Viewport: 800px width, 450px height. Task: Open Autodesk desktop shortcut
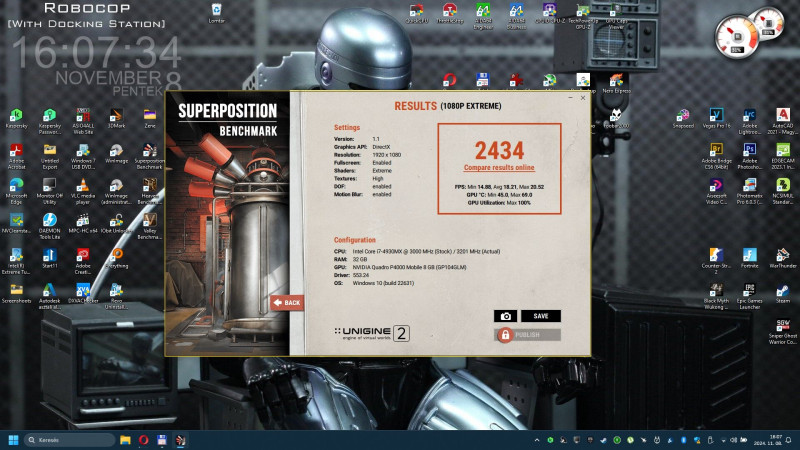click(49, 296)
